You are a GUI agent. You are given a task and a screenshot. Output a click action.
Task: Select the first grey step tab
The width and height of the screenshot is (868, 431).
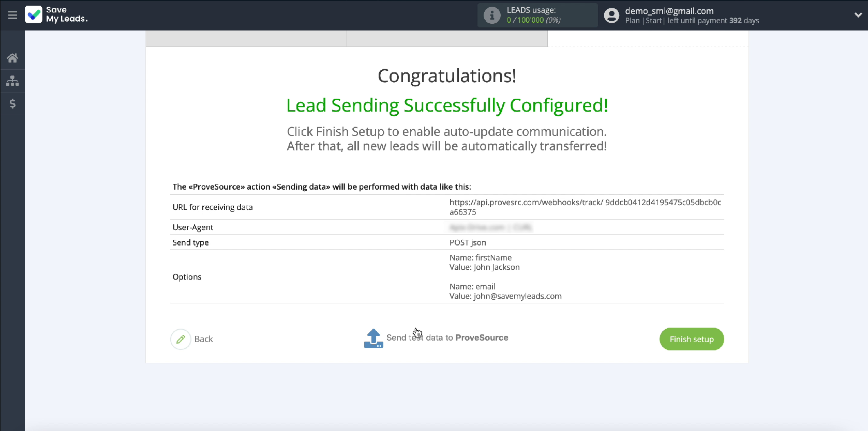[246, 39]
